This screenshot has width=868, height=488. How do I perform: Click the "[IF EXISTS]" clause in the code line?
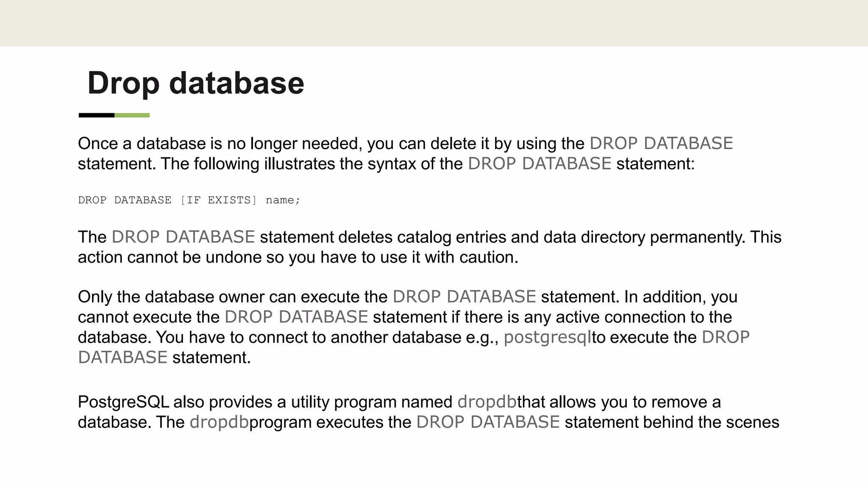pyautogui.click(x=218, y=200)
